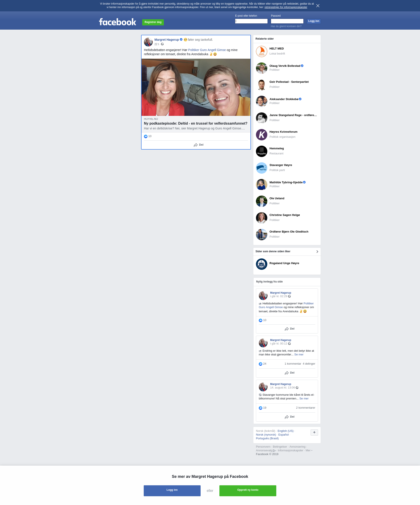Share the main post via Del
Image resolution: width=420 pixels, height=505 pixels.
point(198,145)
